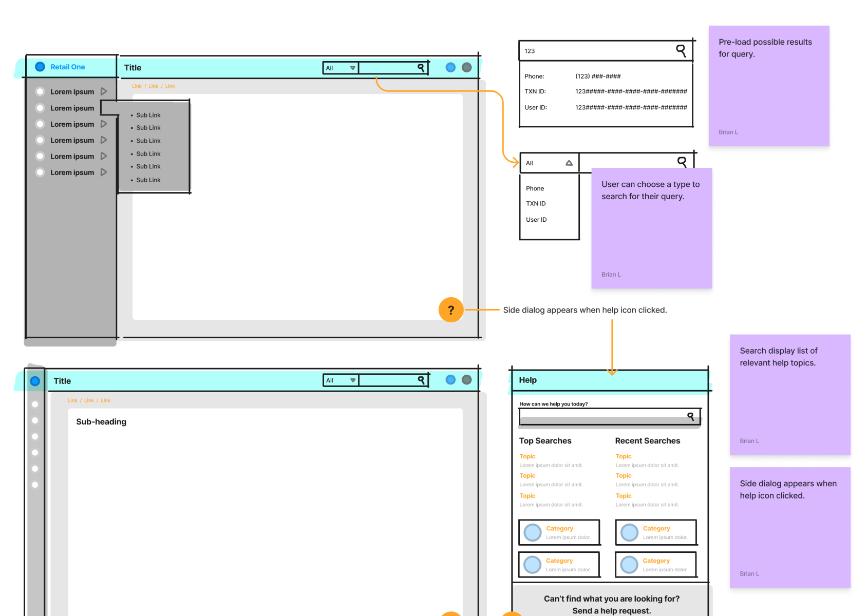Click the gray circle icon in the Retail One header

point(466,67)
